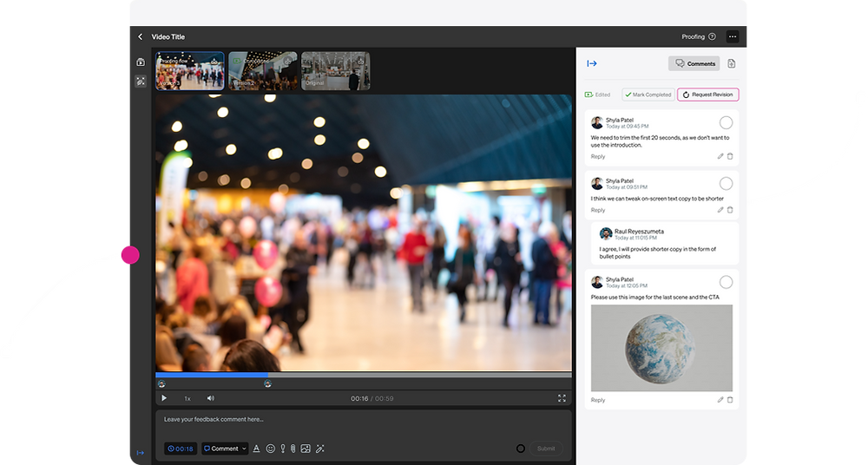Reply to the last scene image comment
Screen dimensions: 868x465
(x=598, y=400)
